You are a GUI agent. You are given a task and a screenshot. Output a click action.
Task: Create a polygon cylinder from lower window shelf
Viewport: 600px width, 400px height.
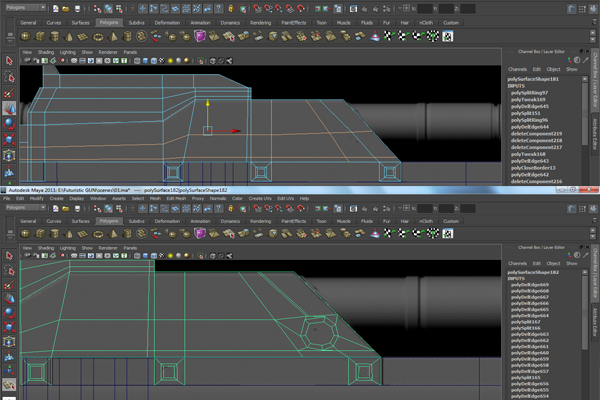coord(54,233)
